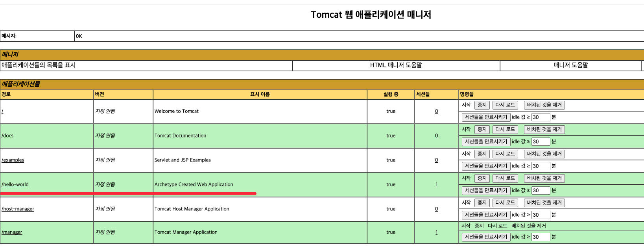This screenshot has height=249, width=644.
Task: Open the /manager application link
Action: [12, 232]
